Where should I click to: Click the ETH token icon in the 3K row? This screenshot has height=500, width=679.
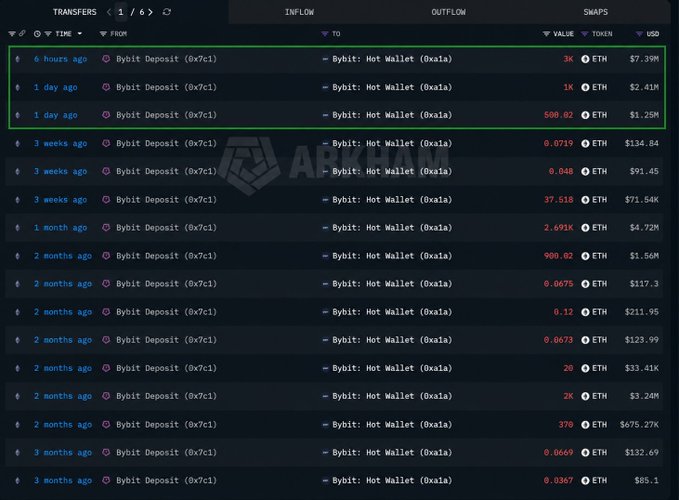point(585,59)
